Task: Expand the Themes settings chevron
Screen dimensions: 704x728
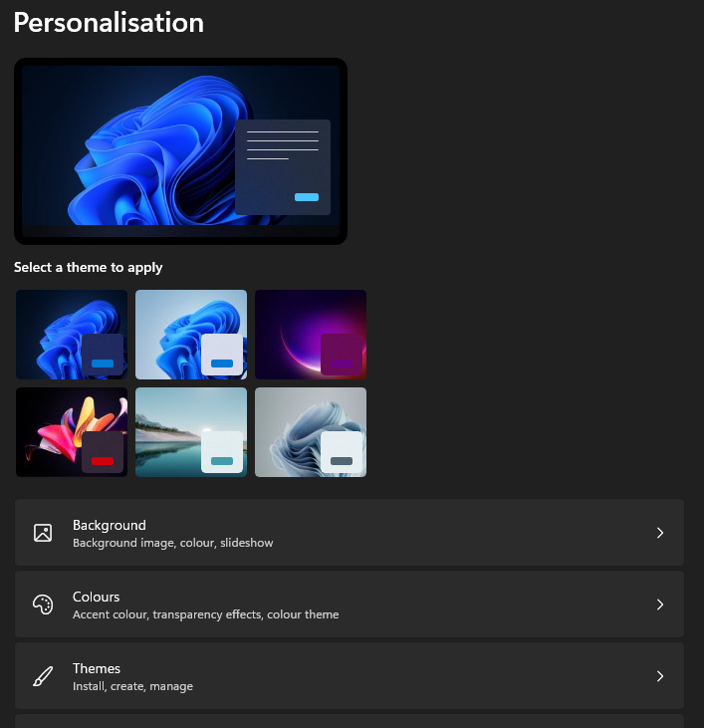Action: [x=660, y=676]
